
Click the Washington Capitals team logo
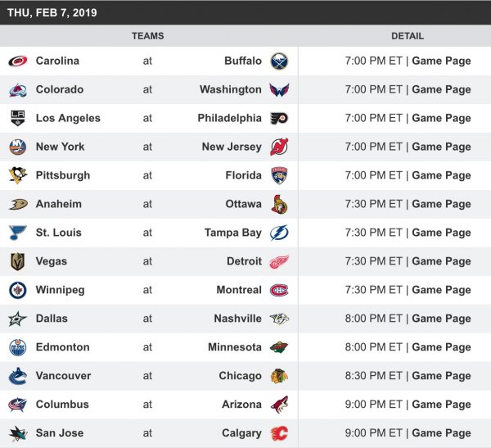pyautogui.click(x=279, y=89)
